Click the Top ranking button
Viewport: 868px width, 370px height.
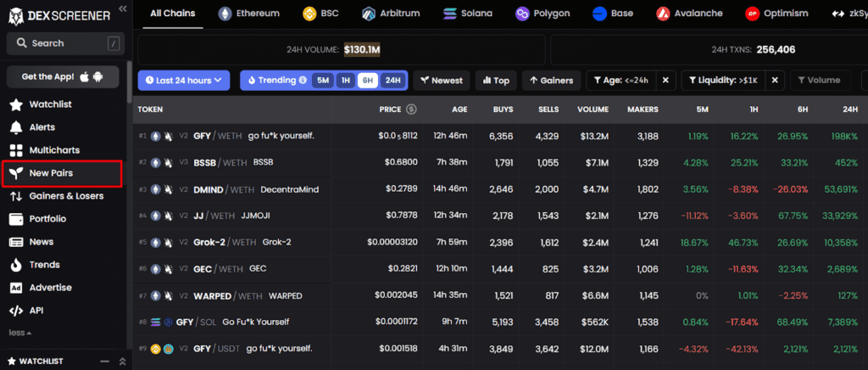496,81
